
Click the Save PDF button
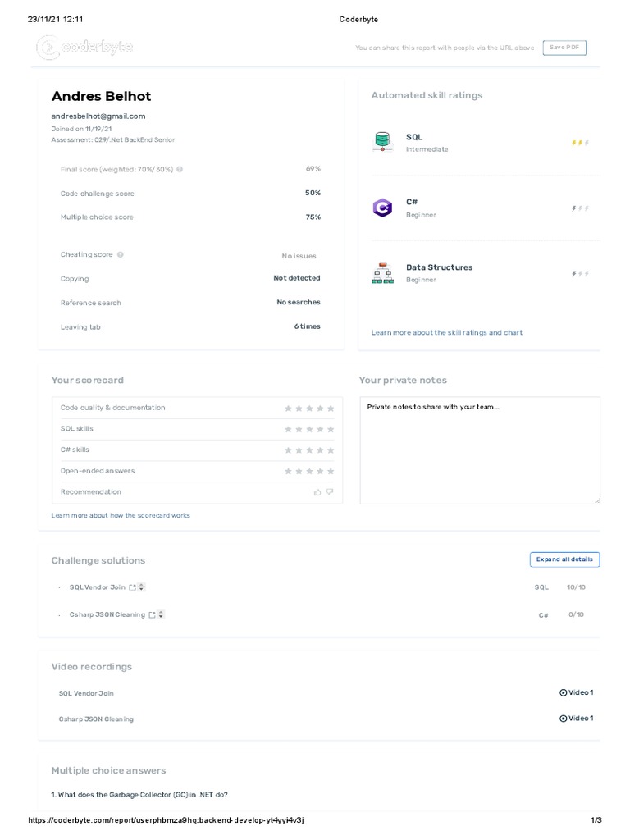[x=564, y=48]
